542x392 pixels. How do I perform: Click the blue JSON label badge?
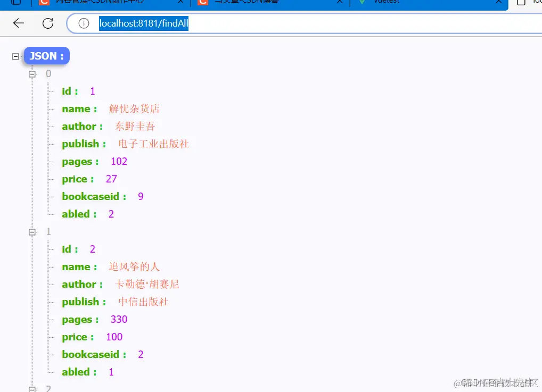(47, 56)
